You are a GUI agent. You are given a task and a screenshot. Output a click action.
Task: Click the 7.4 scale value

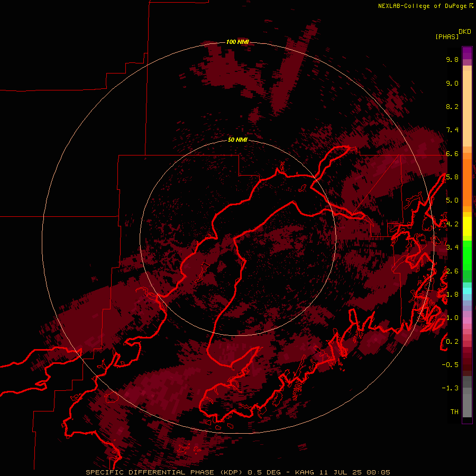click(x=452, y=130)
